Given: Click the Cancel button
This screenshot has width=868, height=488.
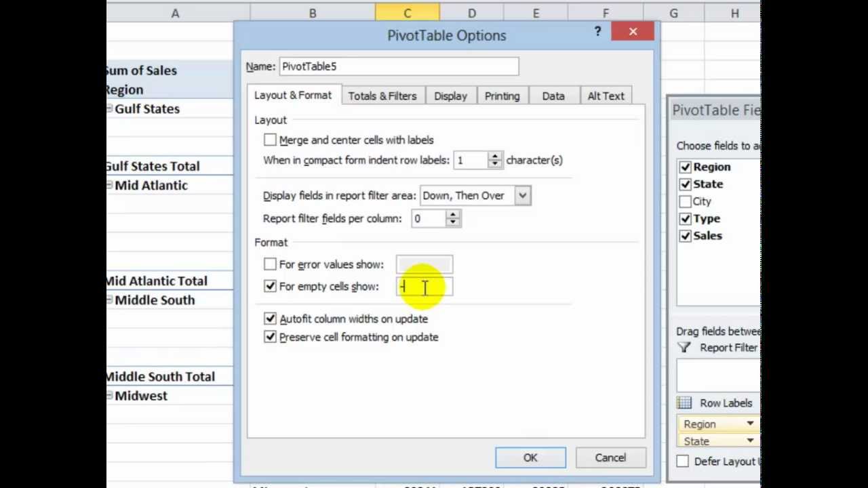Looking at the screenshot, I should [610, 457].
